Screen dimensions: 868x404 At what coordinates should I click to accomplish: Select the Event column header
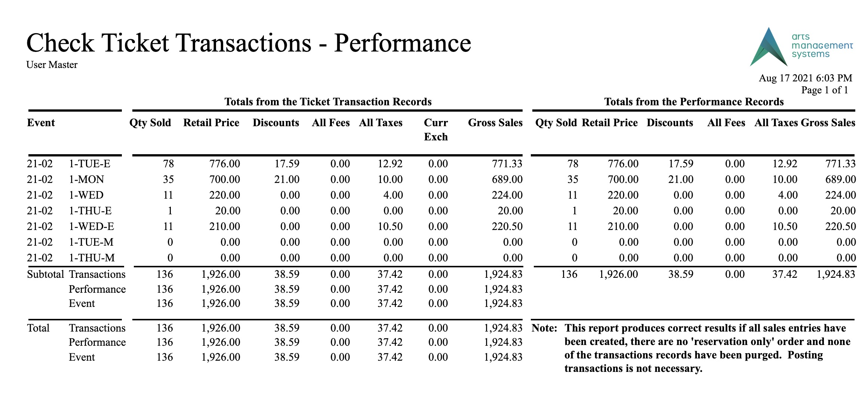41,123
